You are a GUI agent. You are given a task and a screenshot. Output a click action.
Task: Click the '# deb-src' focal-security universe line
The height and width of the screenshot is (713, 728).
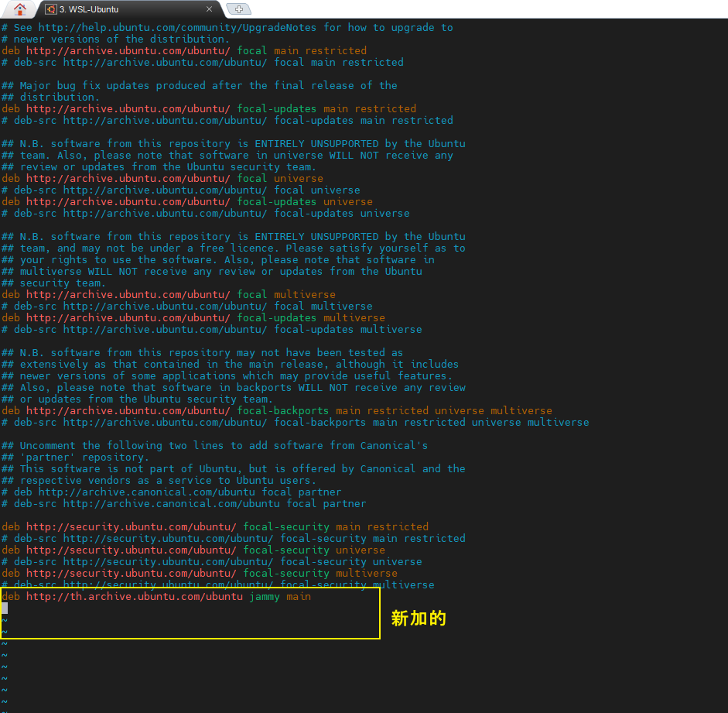coord(212,561)
